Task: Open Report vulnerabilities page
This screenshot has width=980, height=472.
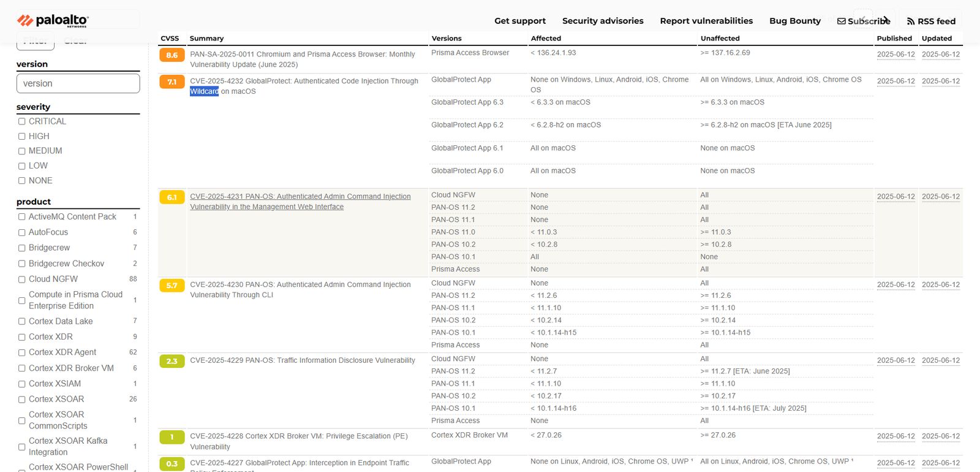Action: [x=706, y=21]
